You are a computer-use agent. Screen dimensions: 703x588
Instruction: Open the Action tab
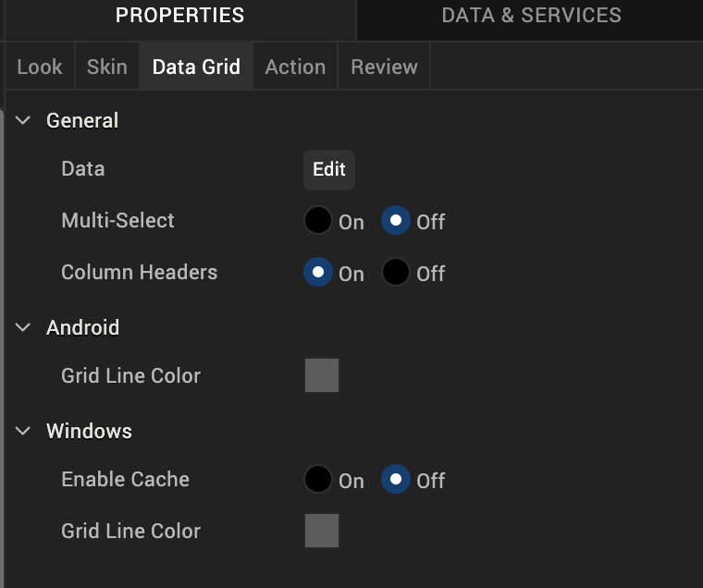[x=295, y=67]
